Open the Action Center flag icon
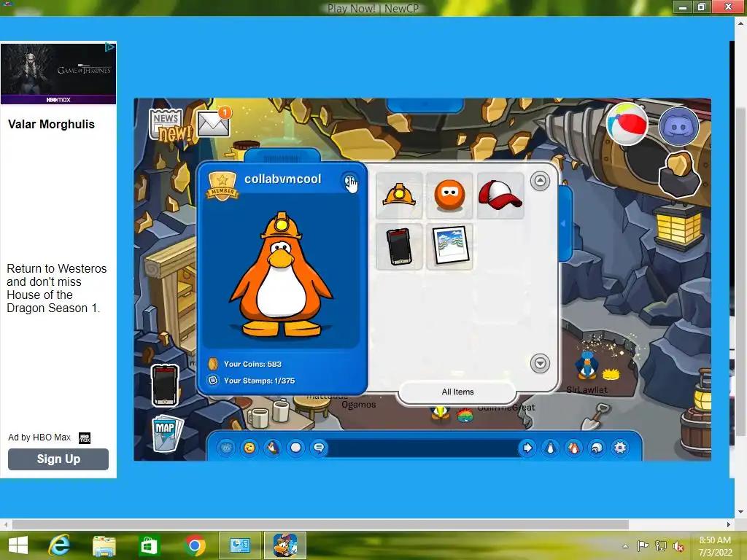The image size is (747, 560). pyautogui.click(x=643, y=546)
